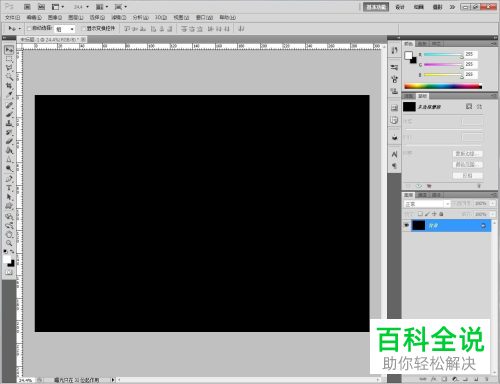Open the Character panel icon in dock
Screen dimensions: 500x384
click(x=395, y=154)
